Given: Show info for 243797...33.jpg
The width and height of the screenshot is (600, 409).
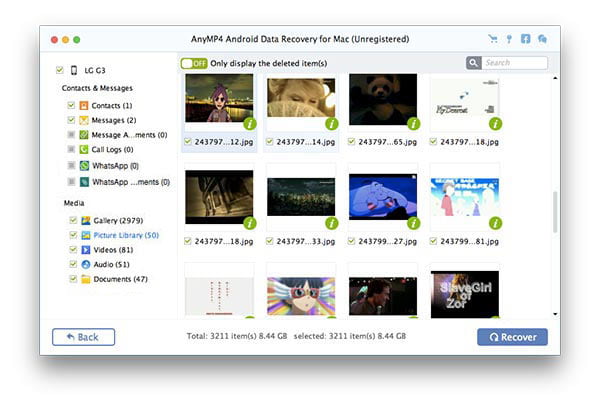Looking at the screenshot, I should coord(332,223).
